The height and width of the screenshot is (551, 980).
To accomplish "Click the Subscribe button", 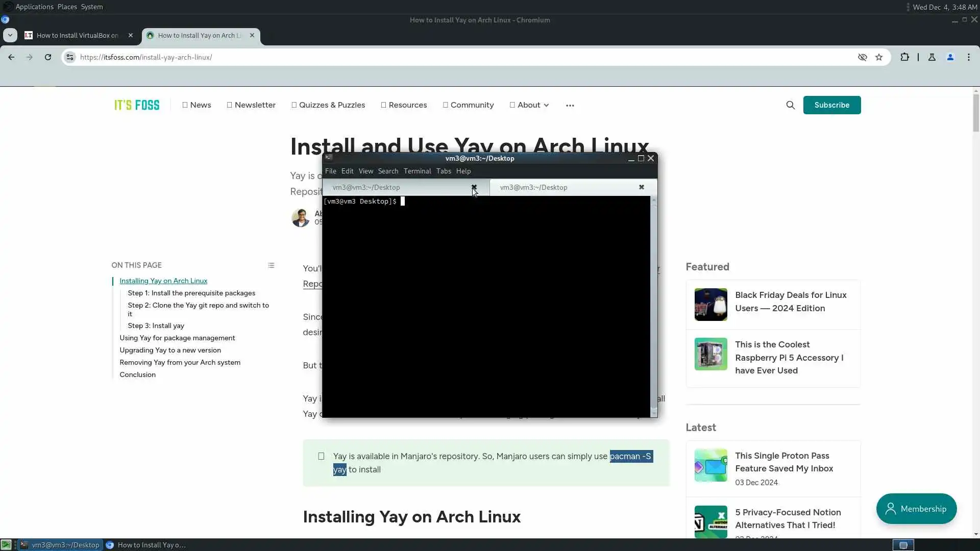I will [831, 105].
